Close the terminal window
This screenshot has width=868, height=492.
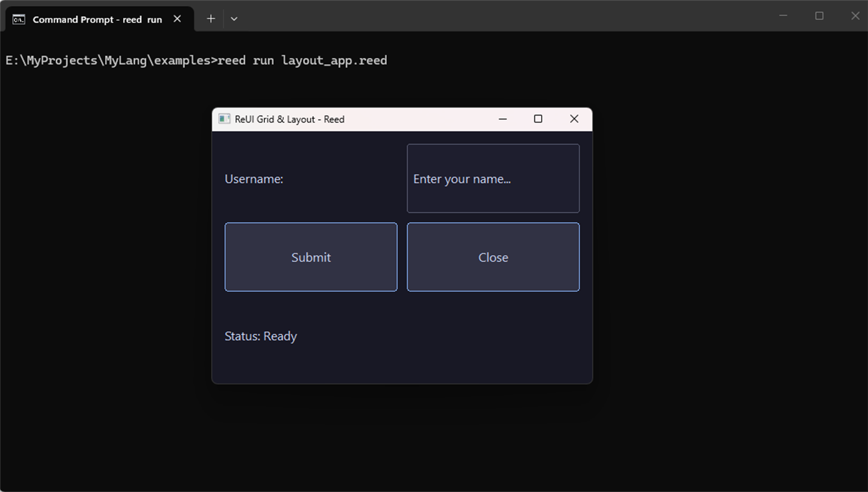click(x=855, y=16)
